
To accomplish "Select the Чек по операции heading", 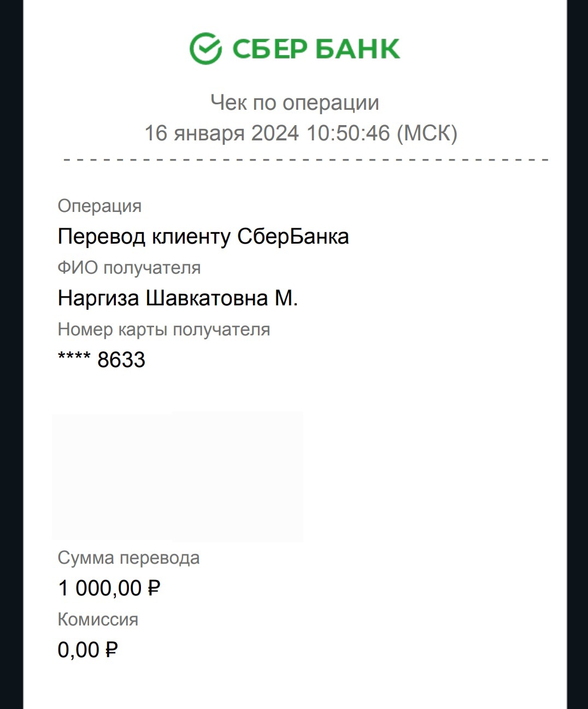I will click(x=295, y=103).
